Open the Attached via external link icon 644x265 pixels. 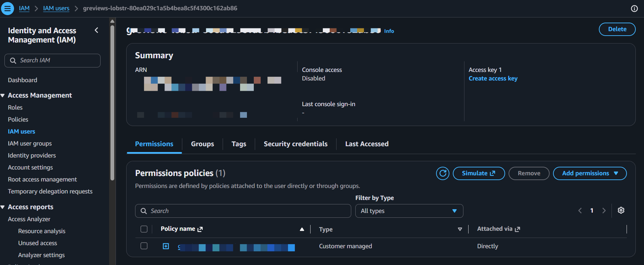(517, 229)
